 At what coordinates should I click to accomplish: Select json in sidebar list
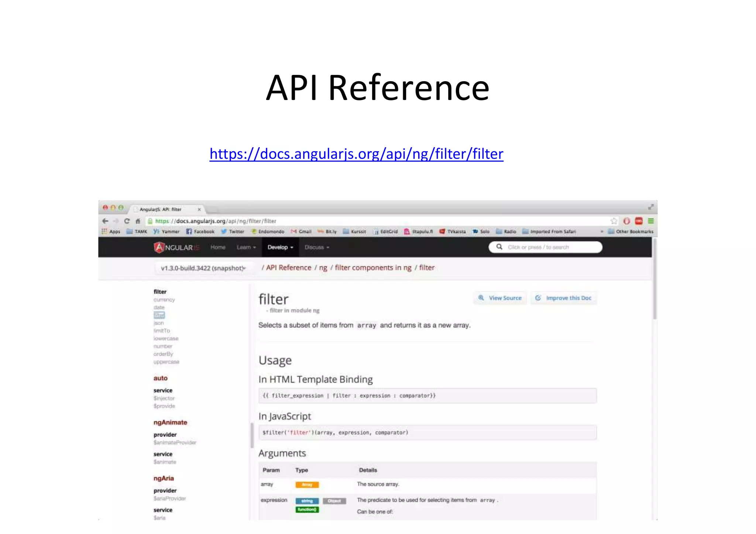pyautogui.click(x=159, y=323)
